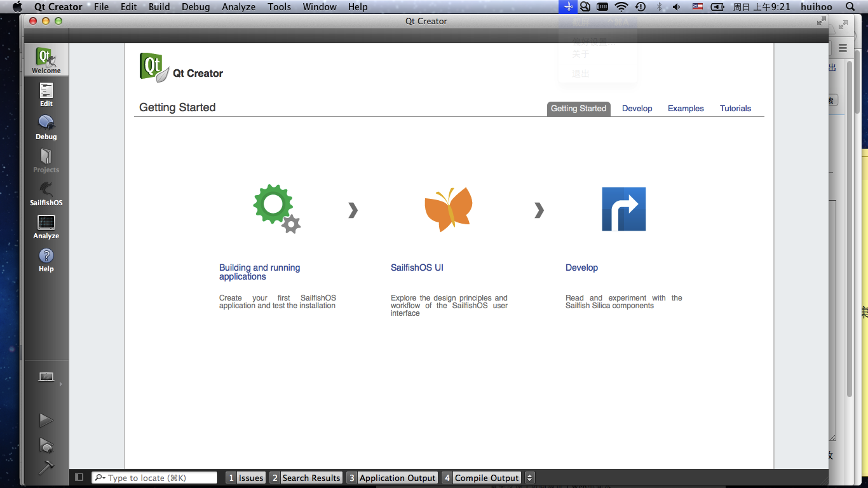Click the orange butterfly SailfishOS UI icon
The width and height of the screenshot is (868, 488).
point(449,210)
